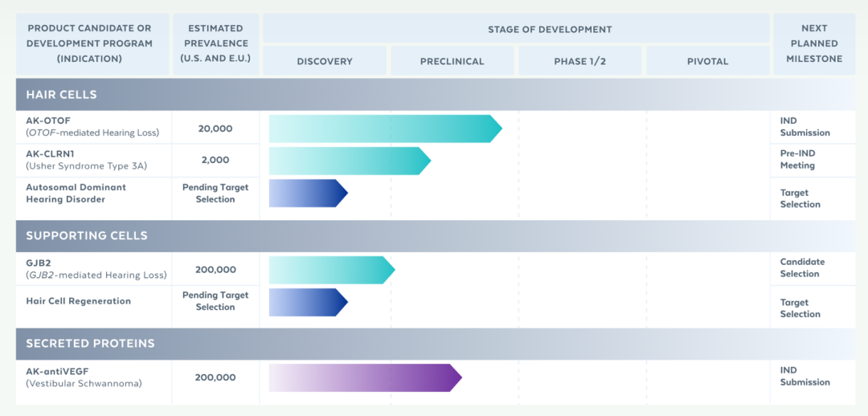
Task: Click Pending Target Selection for Autosomal Dominant row
Action: 215,193
